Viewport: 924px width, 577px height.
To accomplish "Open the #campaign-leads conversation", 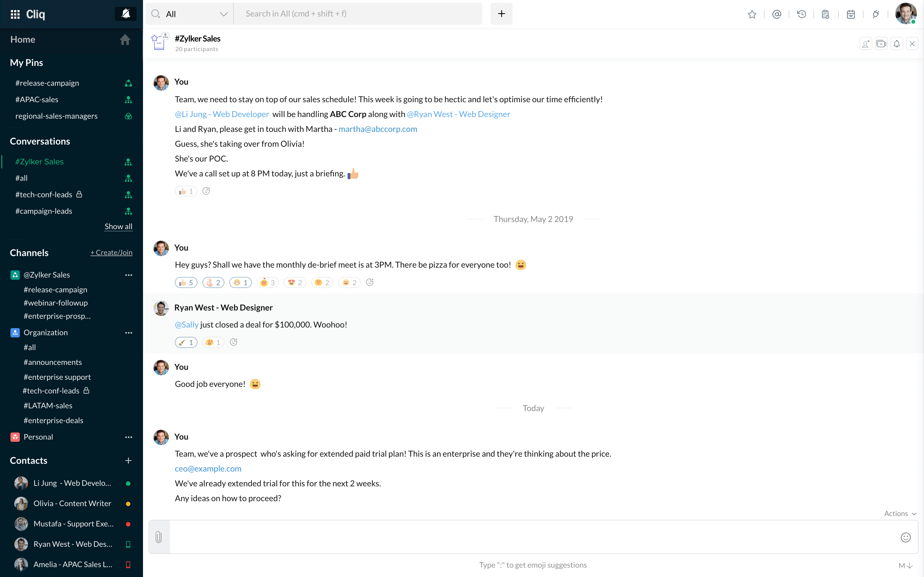I will [x=43, y=211].
